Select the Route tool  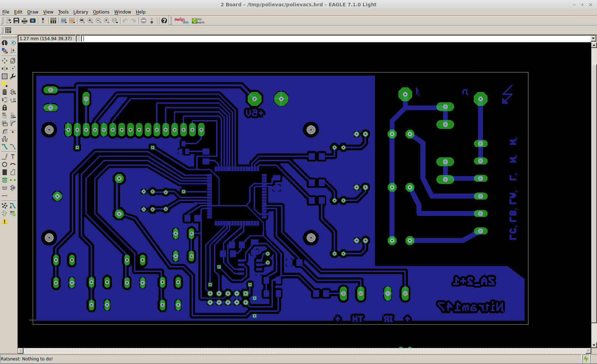[5, 146]
